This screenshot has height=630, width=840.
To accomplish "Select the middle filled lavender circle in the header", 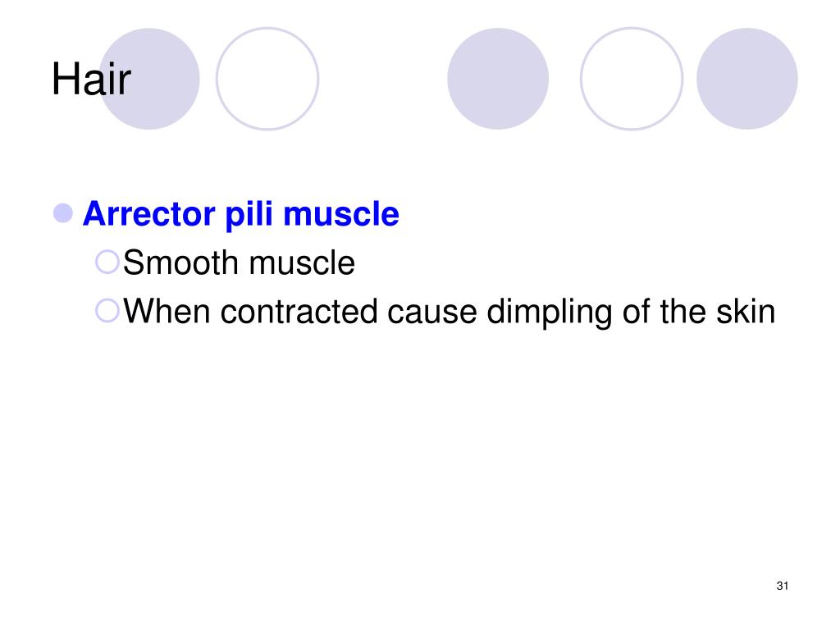I will click(x=498, y=79).
